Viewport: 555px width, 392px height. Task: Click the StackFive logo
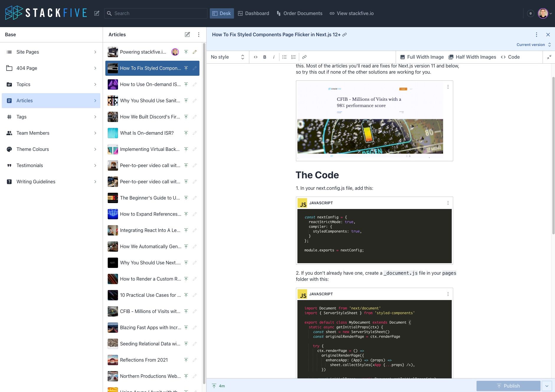click(46, 13)
